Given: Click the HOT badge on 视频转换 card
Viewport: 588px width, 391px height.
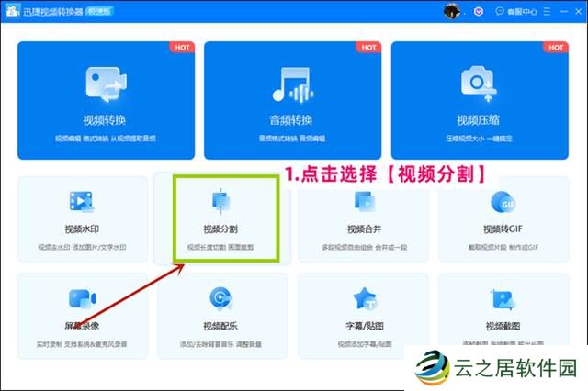Looking at the screenshot, I should (x=180, y=47).
